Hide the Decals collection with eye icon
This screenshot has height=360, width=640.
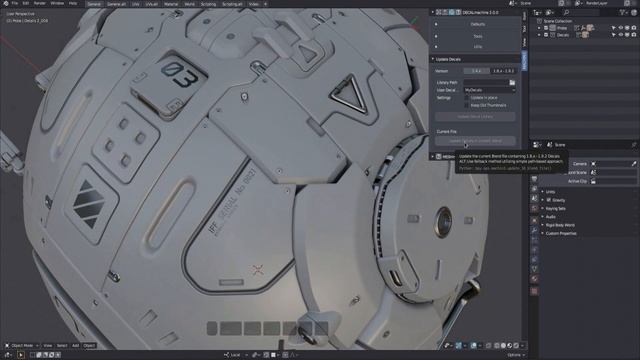tap(620, 35)
